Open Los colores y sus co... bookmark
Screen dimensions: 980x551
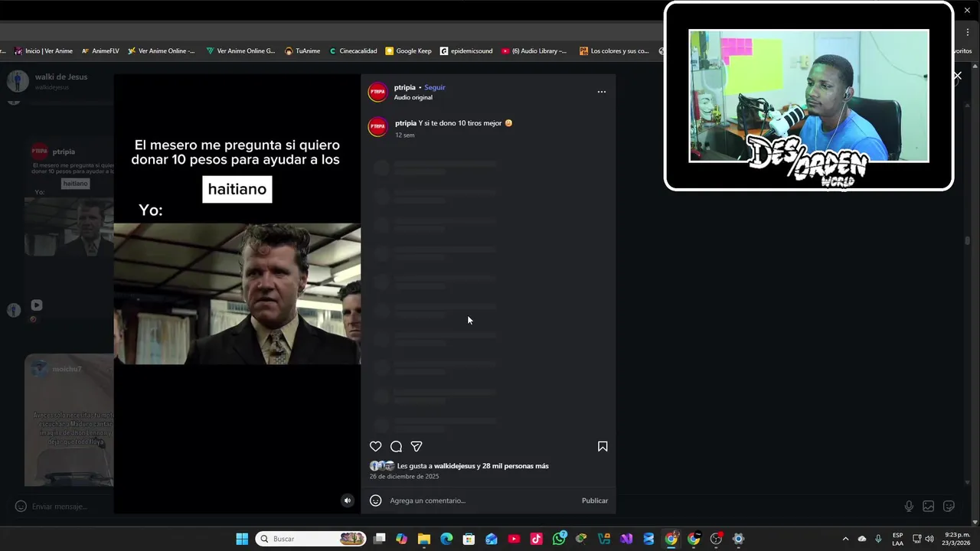tap(614, 51)
